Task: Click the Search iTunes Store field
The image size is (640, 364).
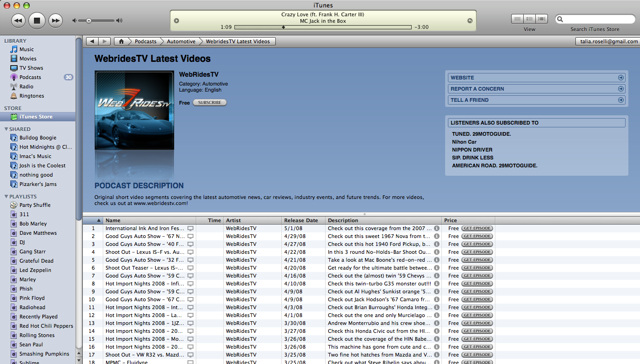Action: 595,19
